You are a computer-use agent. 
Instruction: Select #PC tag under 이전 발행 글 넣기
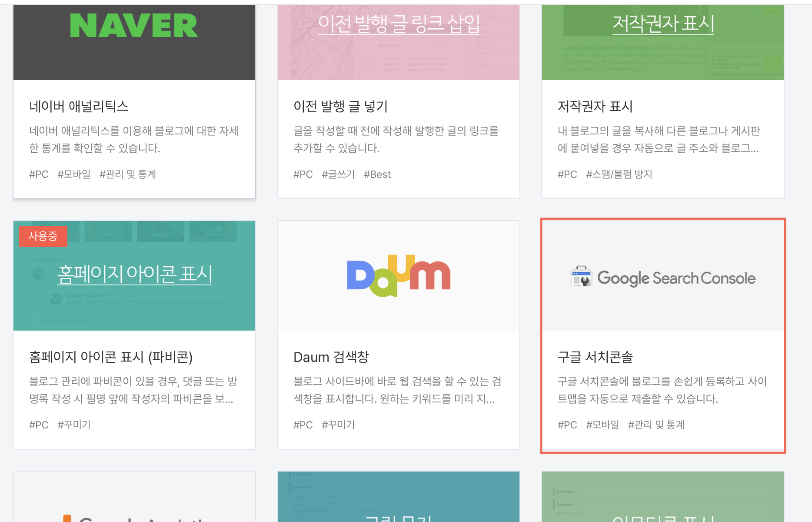coord(303,174)
